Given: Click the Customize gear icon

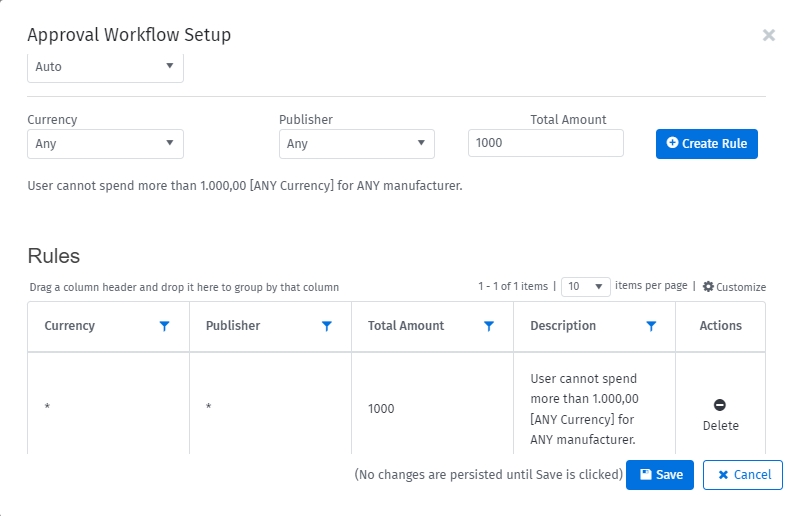Looking at the screenshot, I should 708,287.
